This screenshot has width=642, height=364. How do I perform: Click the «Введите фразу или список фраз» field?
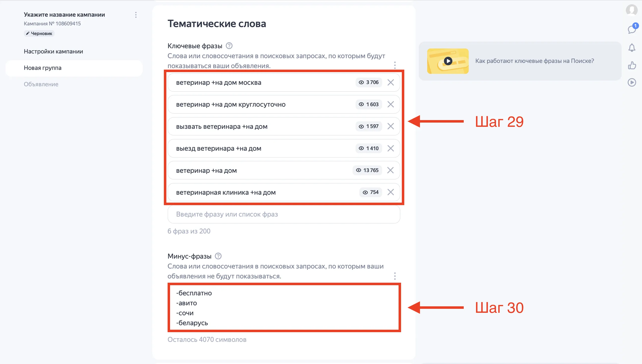[283, 214]
